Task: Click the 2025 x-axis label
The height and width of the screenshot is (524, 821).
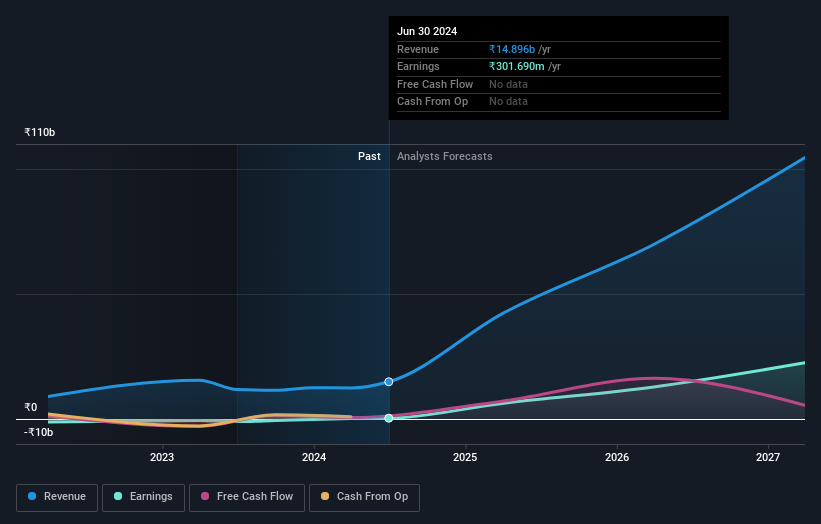Action: click(465, 457)
